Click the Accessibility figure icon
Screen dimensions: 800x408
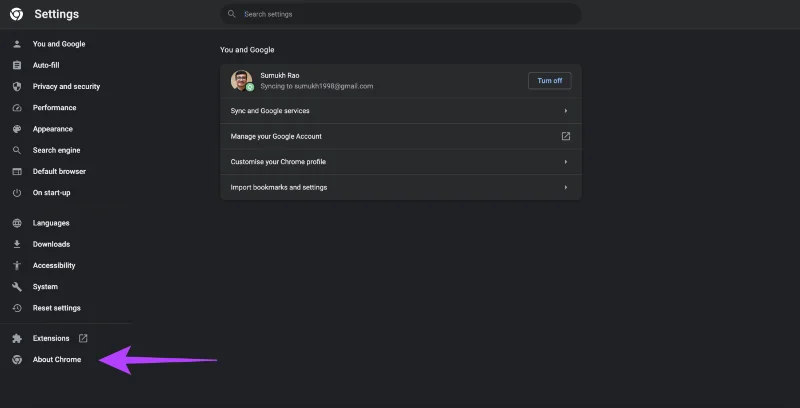pyautogui.click(x=17, y=265)
